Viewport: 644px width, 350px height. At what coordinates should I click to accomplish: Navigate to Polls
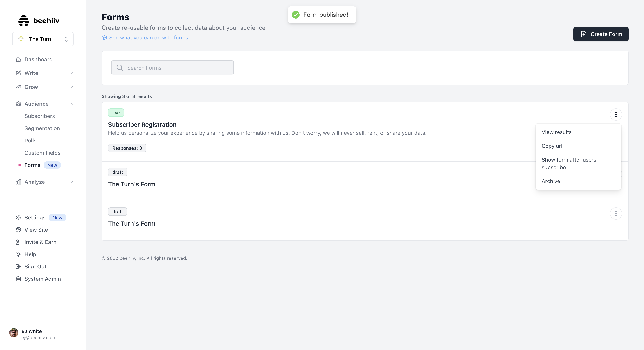tap(30, 141)
